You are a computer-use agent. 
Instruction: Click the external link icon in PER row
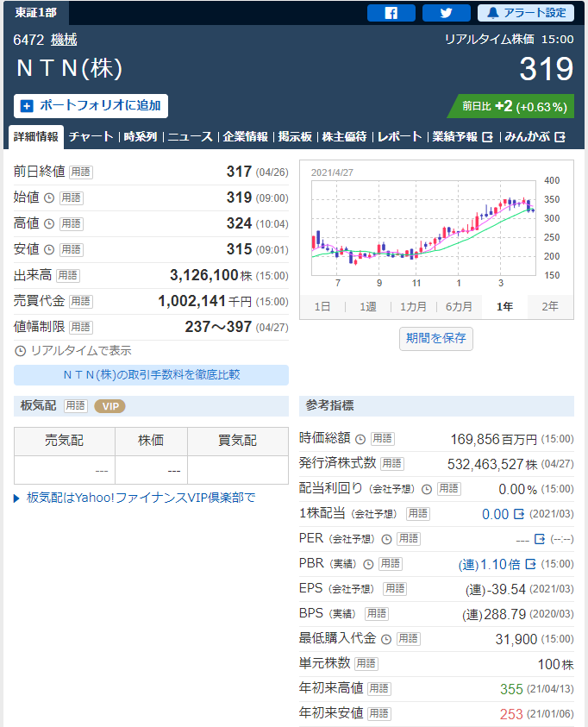540,539
